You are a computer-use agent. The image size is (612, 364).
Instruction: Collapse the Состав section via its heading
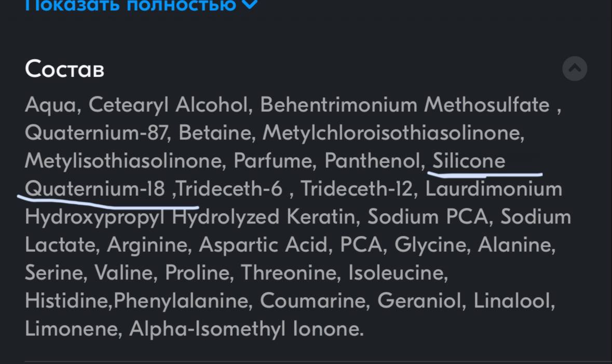[65, 69]
